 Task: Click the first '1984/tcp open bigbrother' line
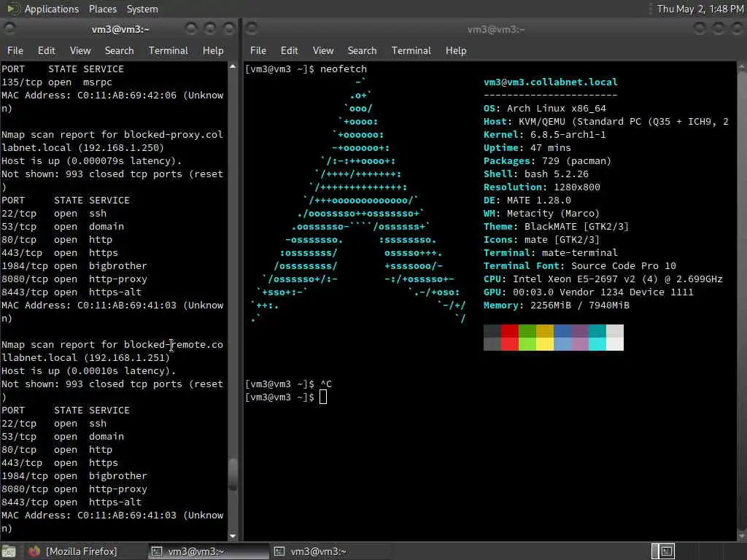[x=74, y=265]
